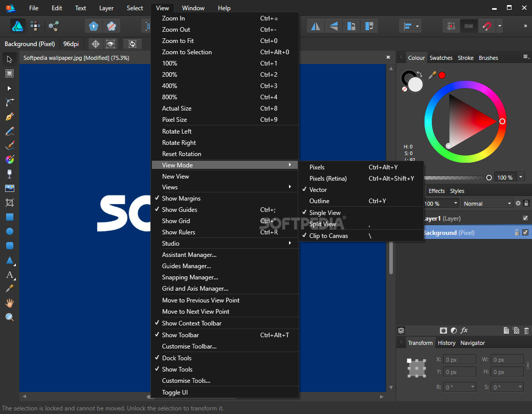
Task: Select the Pen tool
Action: coord(10,117)
